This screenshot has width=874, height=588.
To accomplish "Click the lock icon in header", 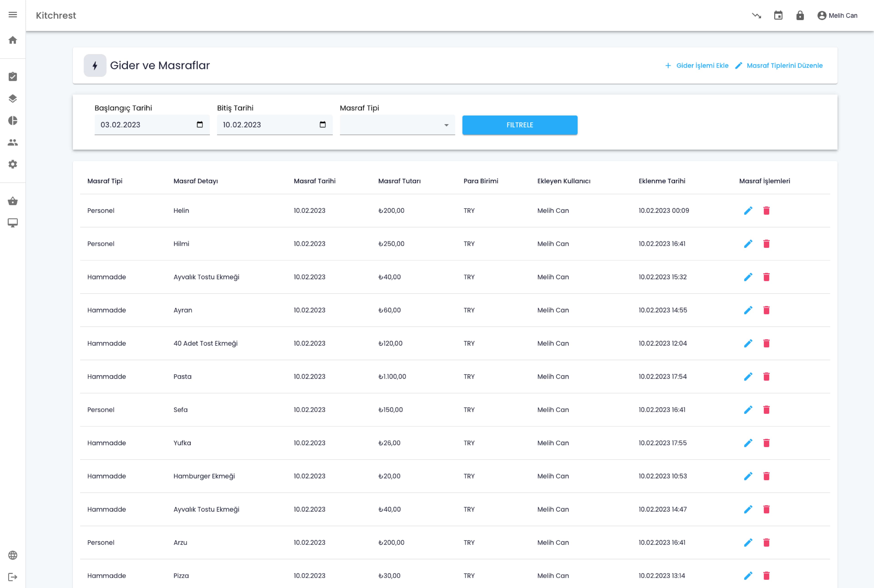I will click(x=800, y=15).
